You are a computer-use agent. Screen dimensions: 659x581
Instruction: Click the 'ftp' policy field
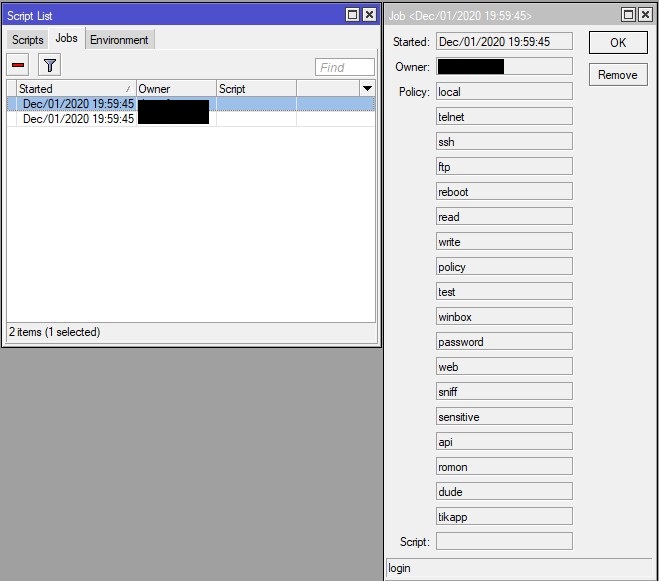(504, 166)
